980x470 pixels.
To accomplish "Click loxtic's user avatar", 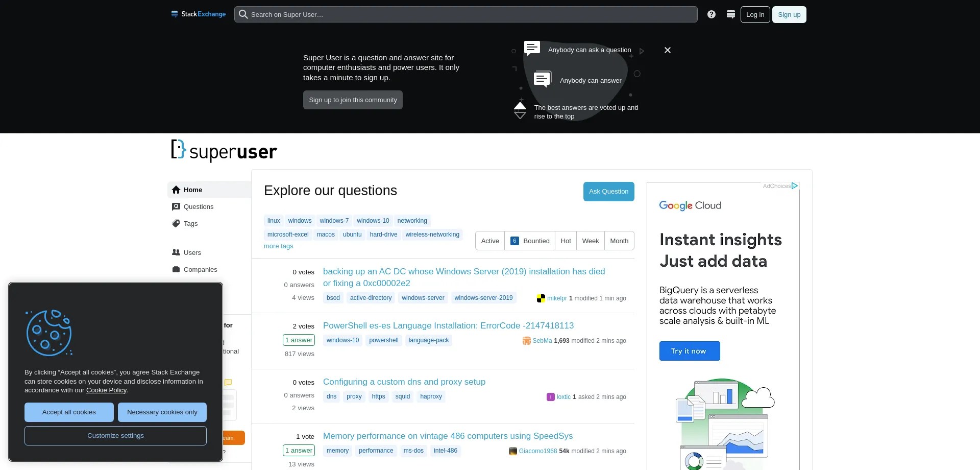I will coord(551,397).
